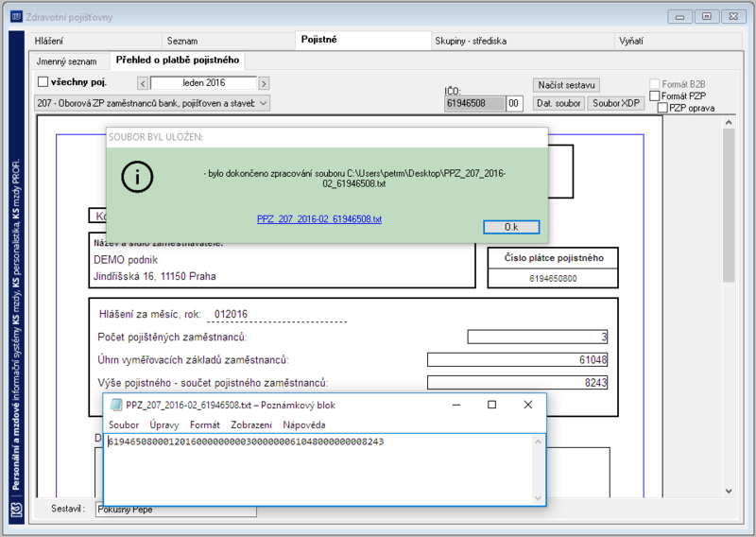
Task: Click Notepad text area scroll-up arrow
Action: (x=538, y=442)
